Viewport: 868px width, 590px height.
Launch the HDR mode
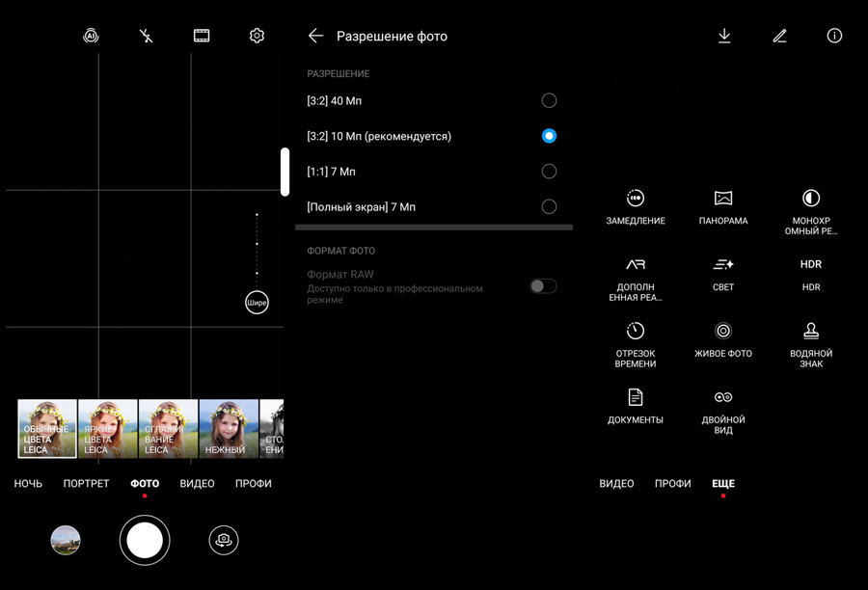pos(811,273)
